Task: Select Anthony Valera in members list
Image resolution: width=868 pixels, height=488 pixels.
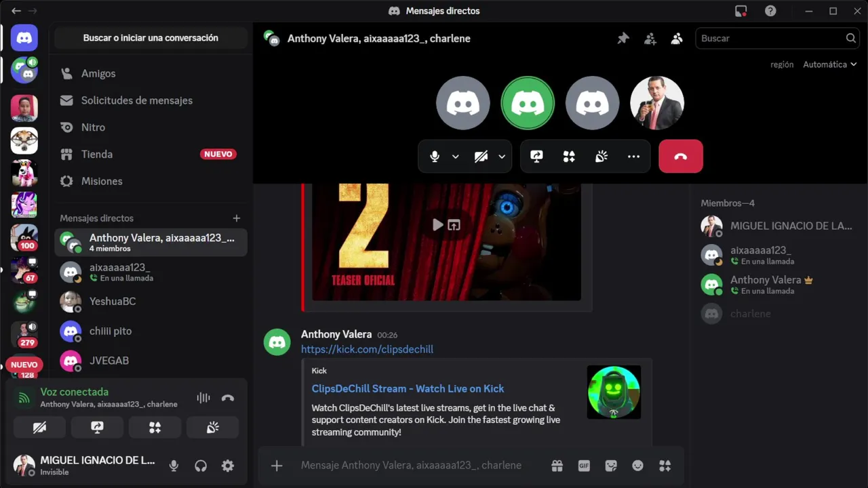Action: (x=778, y=284)
